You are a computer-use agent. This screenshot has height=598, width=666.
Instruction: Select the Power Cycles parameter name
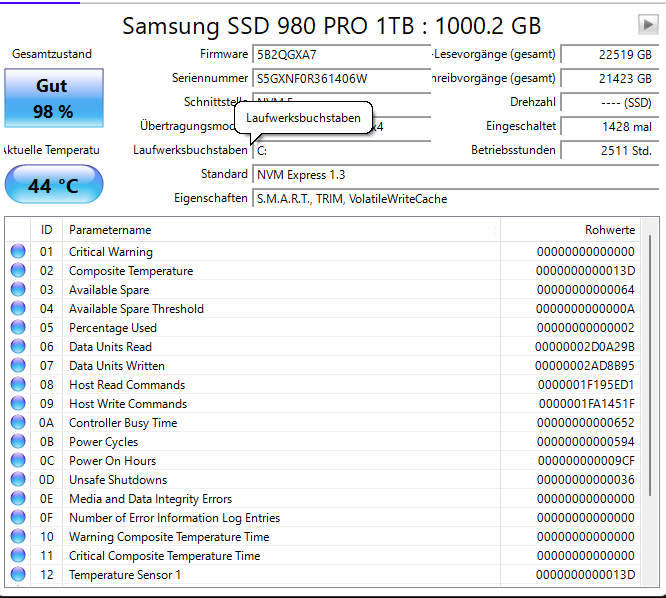[104, 442]
